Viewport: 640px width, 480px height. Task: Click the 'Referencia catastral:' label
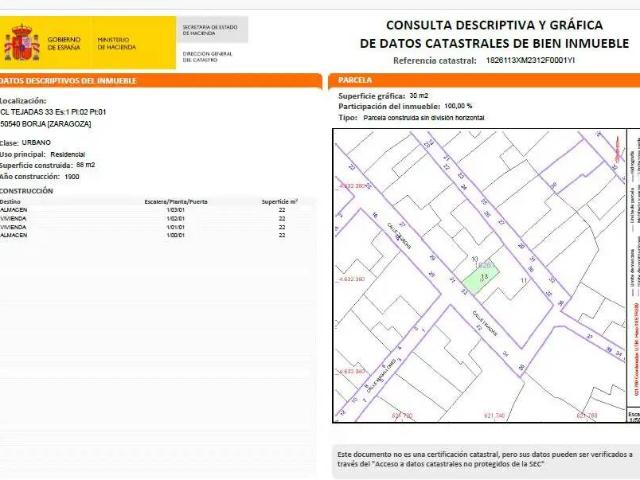[x=435, y=61]
